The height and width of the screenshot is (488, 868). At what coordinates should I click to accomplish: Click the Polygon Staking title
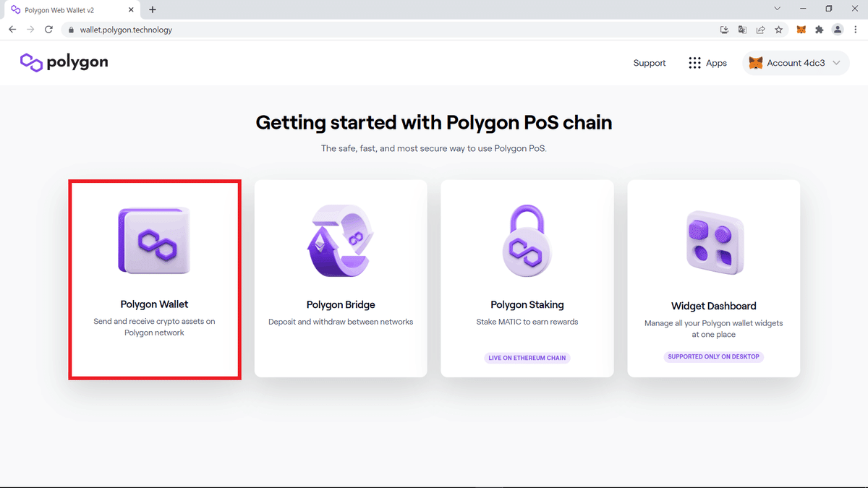point(527,304)
